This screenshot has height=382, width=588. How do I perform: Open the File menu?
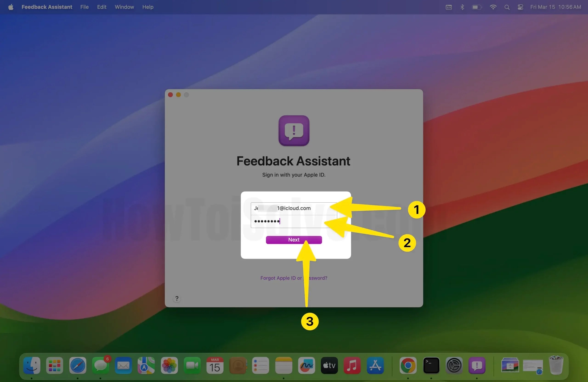(x=84, y=7)
